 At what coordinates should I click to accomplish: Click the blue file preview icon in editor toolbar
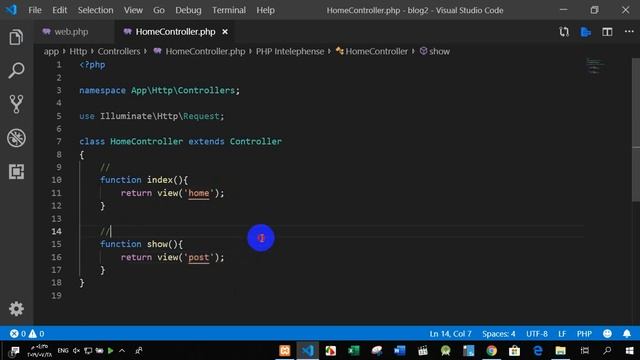click(x=586, y=32)
